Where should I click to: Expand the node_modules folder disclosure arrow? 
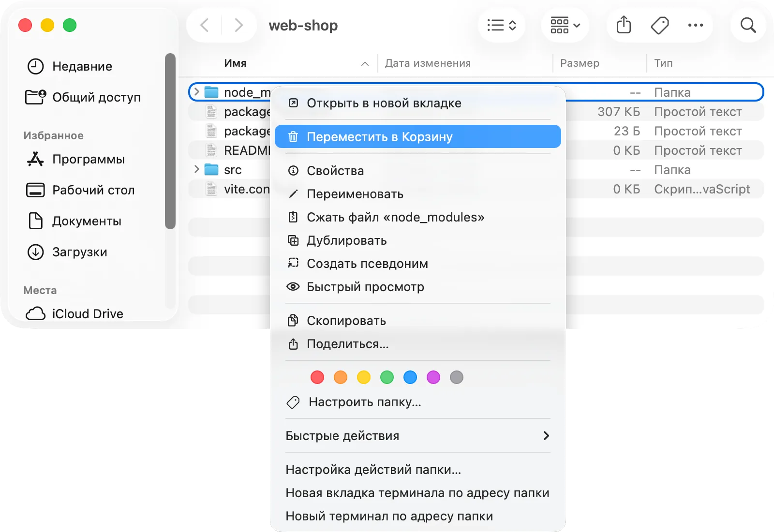[x=196, y=92]
